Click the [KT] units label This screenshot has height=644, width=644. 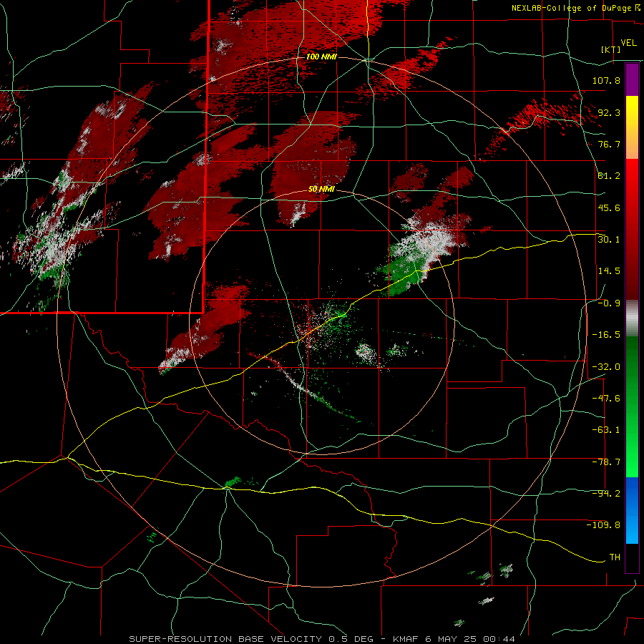tap(611, 49)
